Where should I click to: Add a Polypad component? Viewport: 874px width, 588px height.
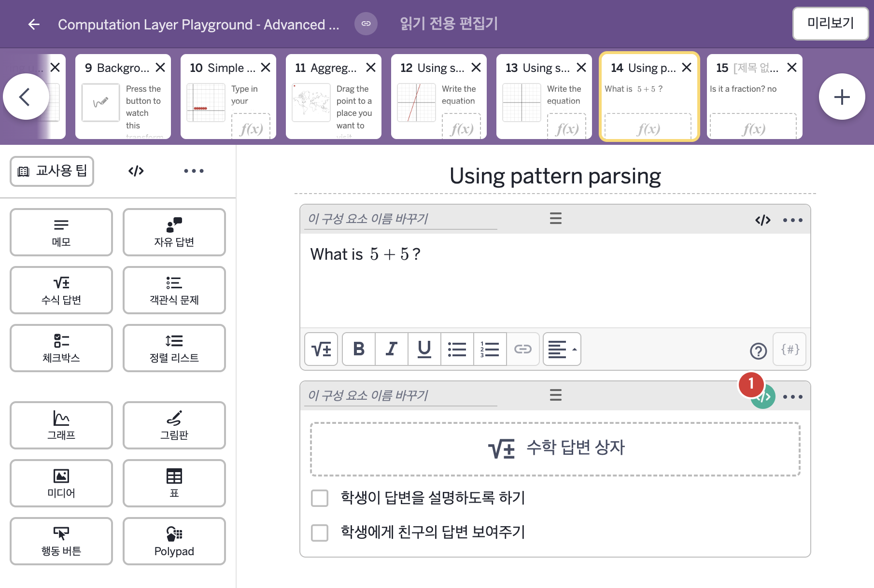pos(174,541)
